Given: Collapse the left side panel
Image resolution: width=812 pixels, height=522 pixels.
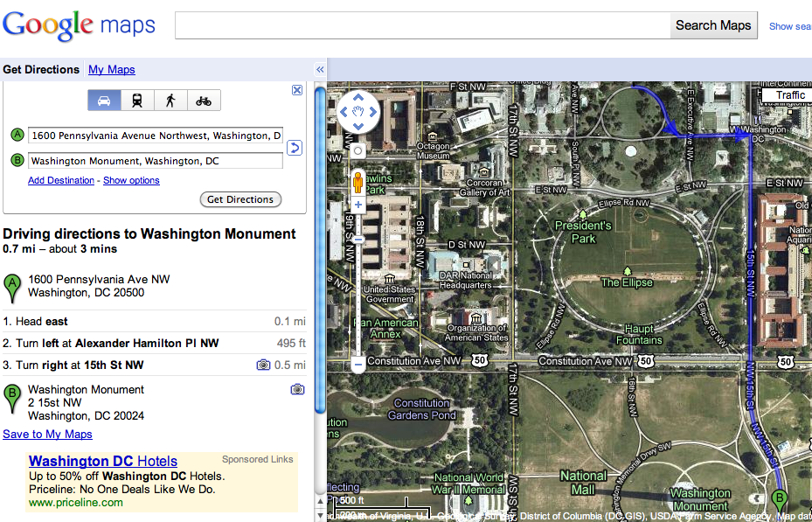Looking at the screenshot, I should (320, 69).
